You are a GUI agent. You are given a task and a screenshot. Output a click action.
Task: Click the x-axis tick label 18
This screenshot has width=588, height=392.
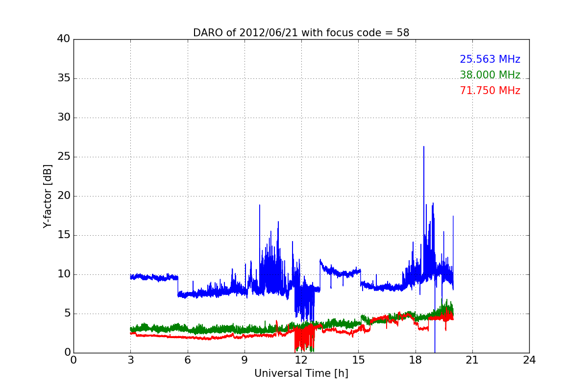coord(415,360)
